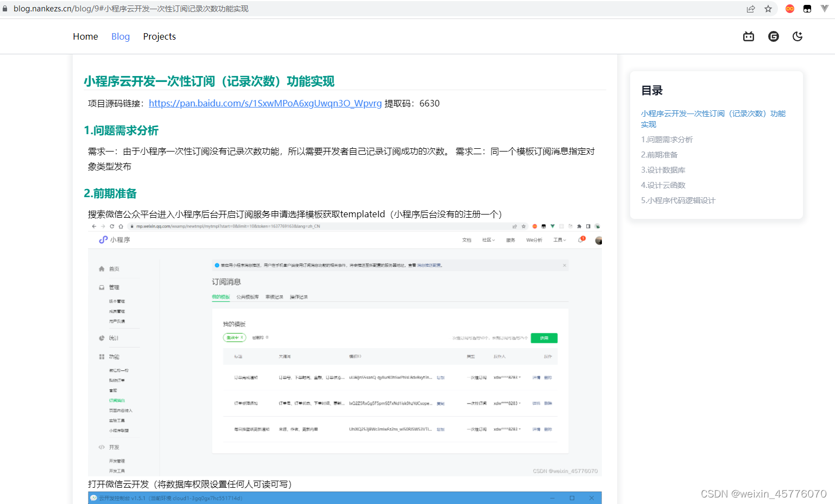
Task: Click the lock icon in the address bar
Action: pyautogui.click(x=5, y=8)
